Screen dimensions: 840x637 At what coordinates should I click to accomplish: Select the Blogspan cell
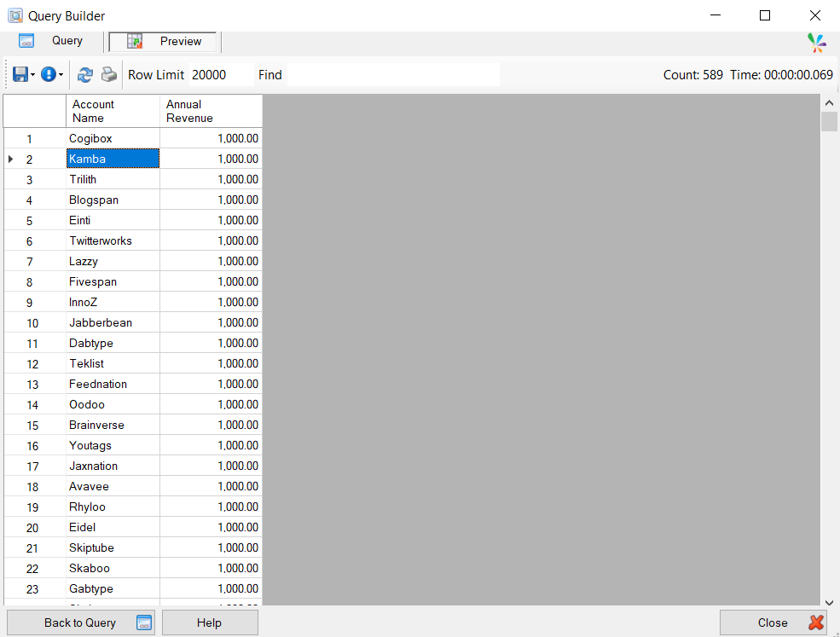tap(113, 200)
